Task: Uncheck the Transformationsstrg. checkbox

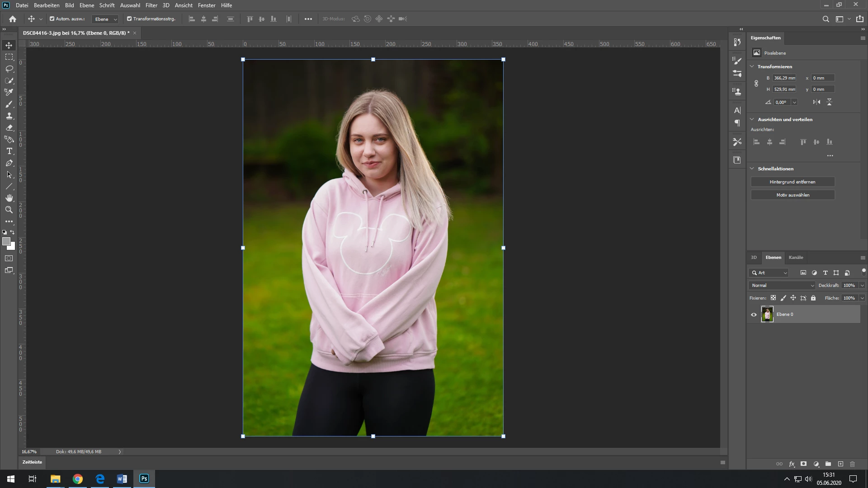Action: (x=129, y=19)
